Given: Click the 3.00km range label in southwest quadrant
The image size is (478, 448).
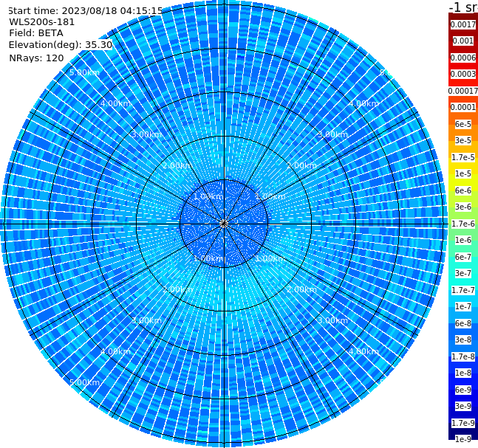Looking at the screenshot, I should click(x=146, y=320).
